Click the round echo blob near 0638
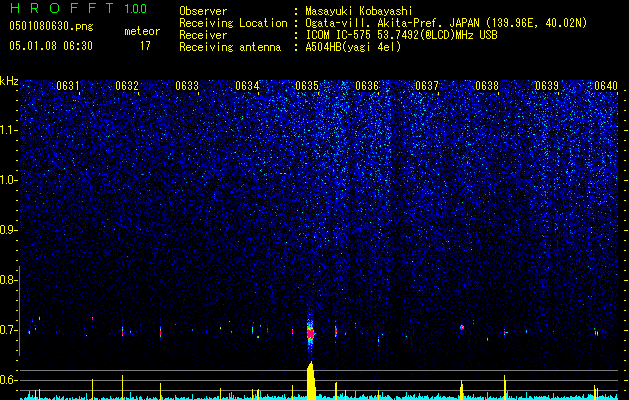Image resolution: width=629 pixels, height=400 pixels. [462, 327]
